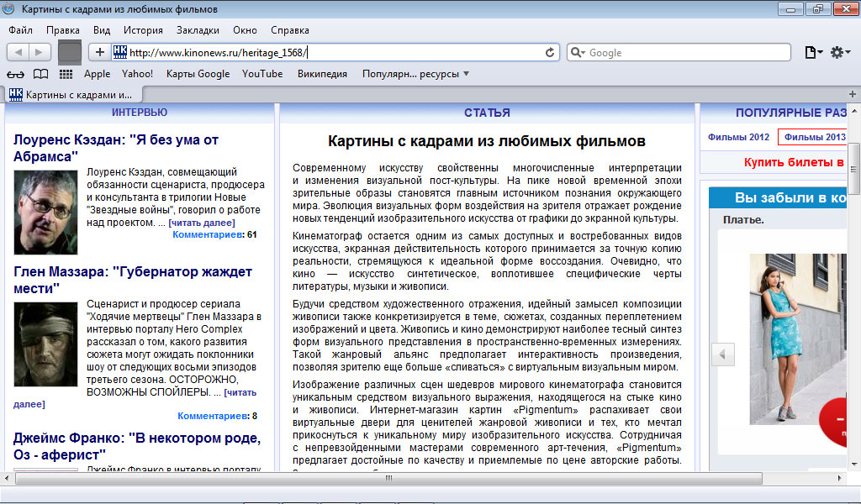The width and height of the screenshot is (861, 504).
Task: Open the gear settings menu
Action: (x=840, y=52)
